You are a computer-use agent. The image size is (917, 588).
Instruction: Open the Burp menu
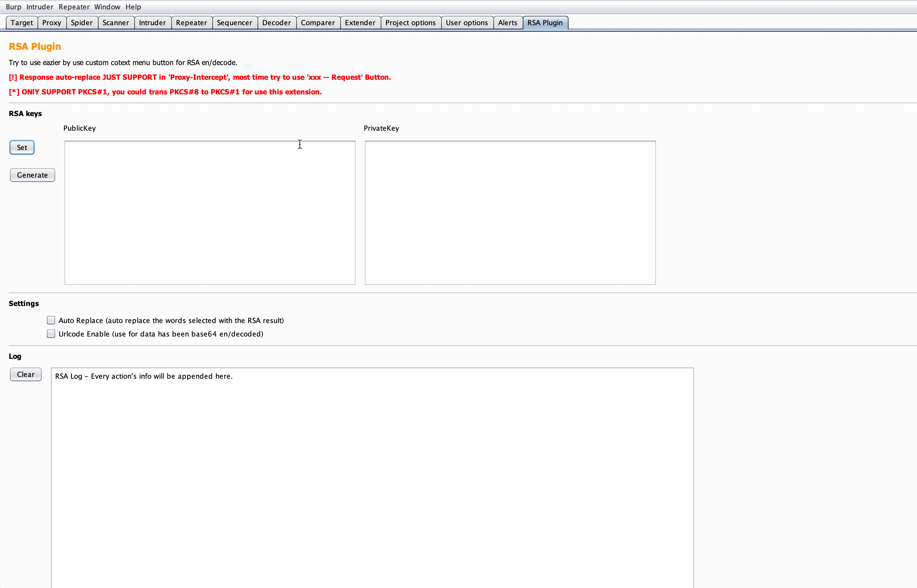pyautogui.click(x=14, y=7)
